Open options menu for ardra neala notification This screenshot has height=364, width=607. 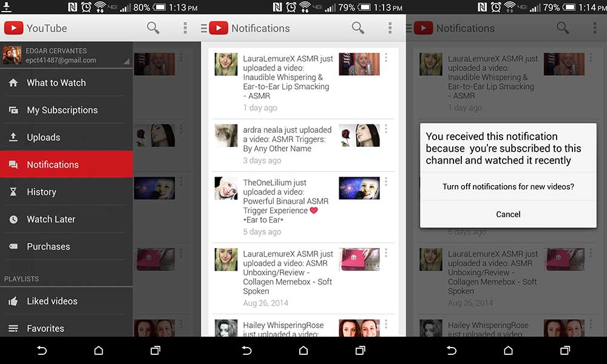tap(386, 129)
